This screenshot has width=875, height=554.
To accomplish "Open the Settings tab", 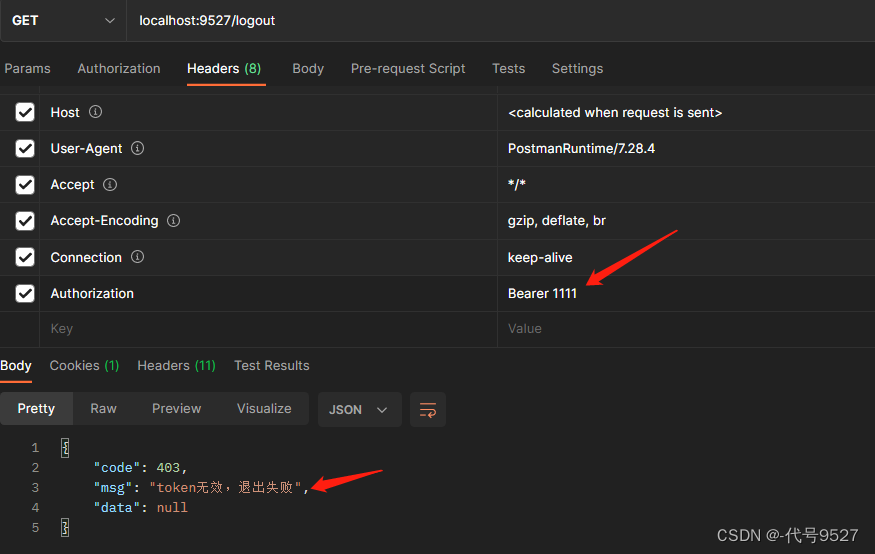I will point(578,69).
